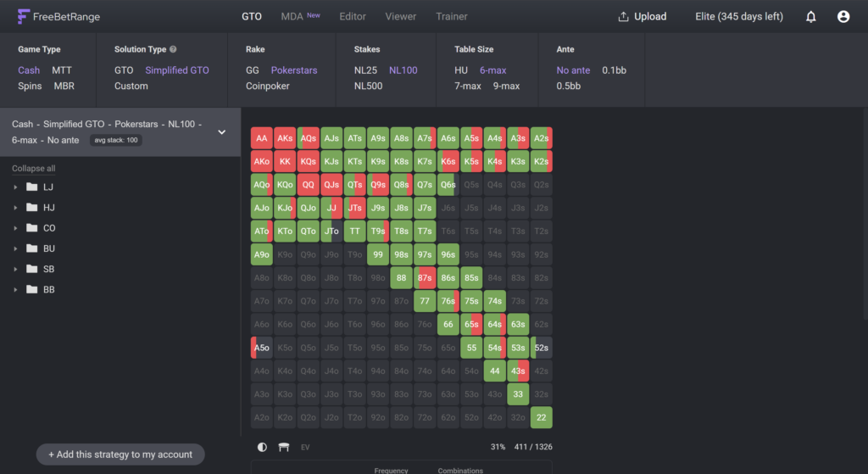Click the FreeBetRange logo icon
868x474 pixels.
23,17
